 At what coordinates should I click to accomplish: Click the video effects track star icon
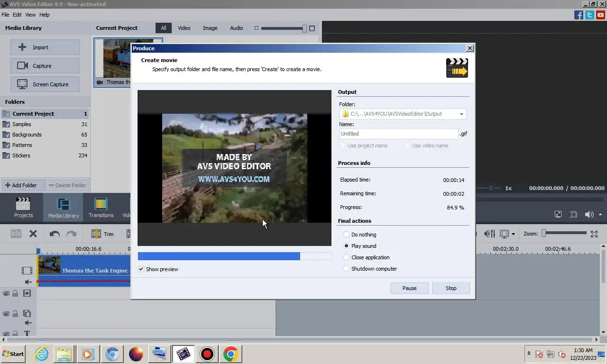pos(27,293)
